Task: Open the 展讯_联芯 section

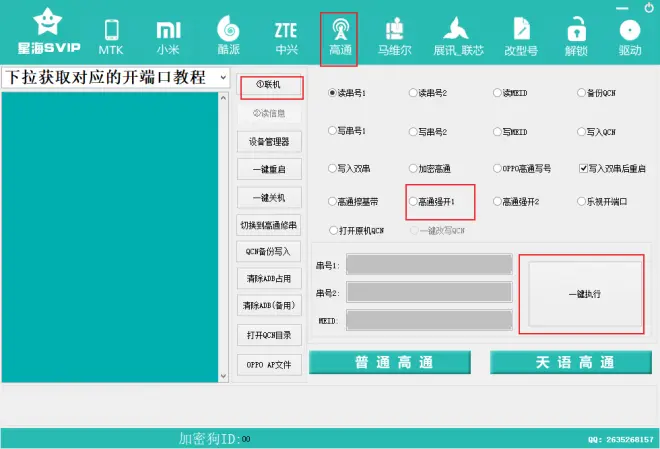Action: (x=458, y=37)
